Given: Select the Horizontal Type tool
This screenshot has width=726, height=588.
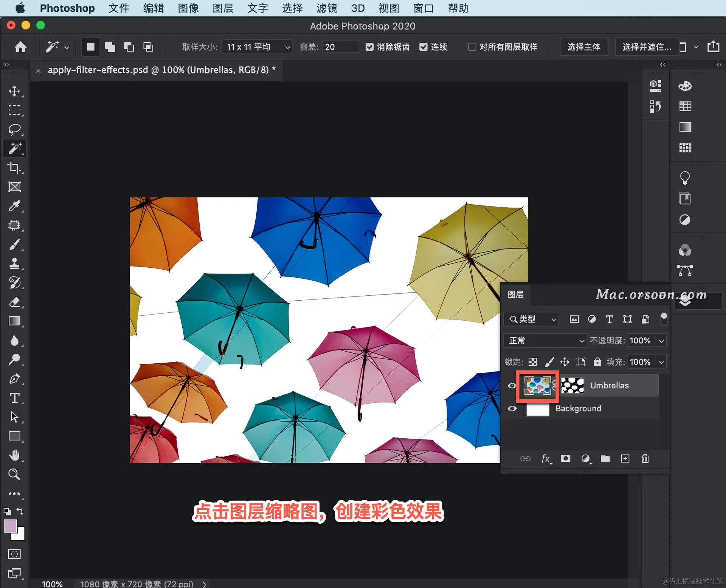Looking at the screenshot, I should click(x=14, y=398).
